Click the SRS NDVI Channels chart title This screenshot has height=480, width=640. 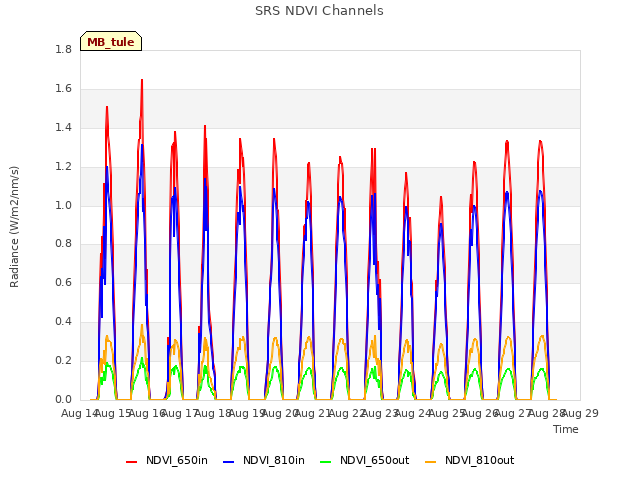point(319,11)
